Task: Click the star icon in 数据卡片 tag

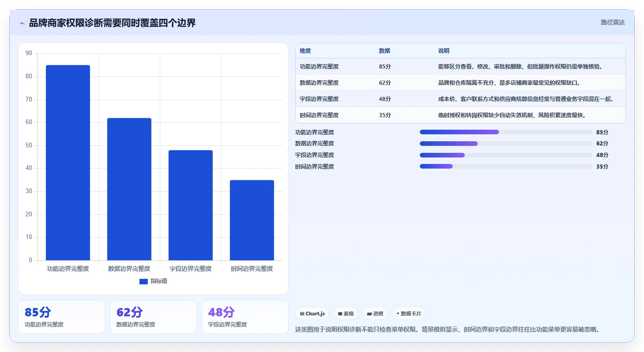Action: (398, 314)
